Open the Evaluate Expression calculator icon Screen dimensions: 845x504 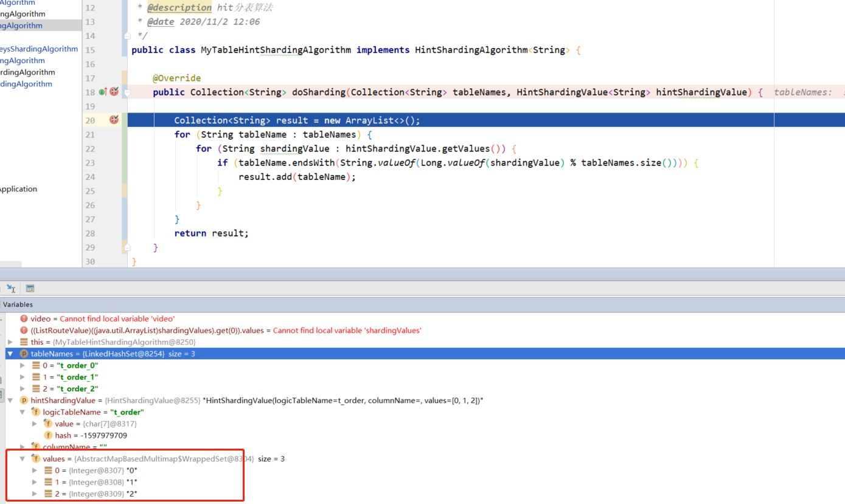point(30,289)
